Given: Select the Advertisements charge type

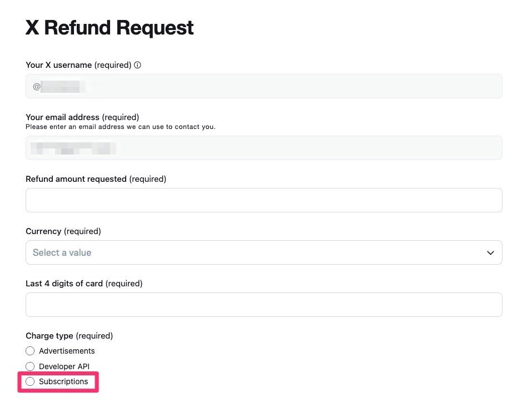Looking at the screenshot, I should pyautogui.click(x=30, y=351).
